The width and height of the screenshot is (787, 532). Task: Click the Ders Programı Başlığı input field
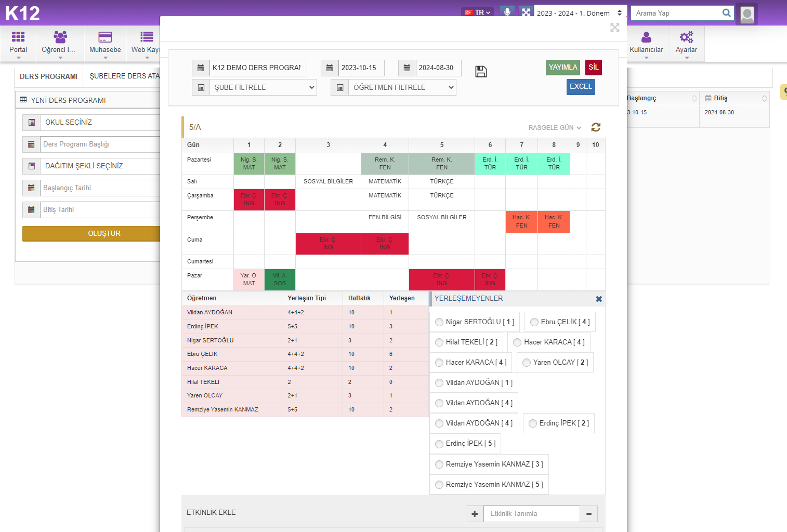pos(100,144)
